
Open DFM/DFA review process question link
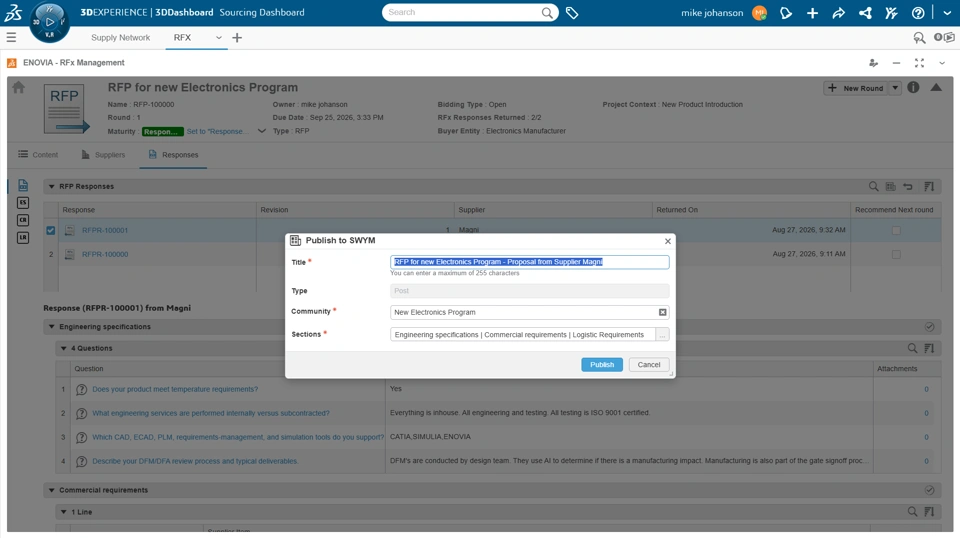click(195, 461)
